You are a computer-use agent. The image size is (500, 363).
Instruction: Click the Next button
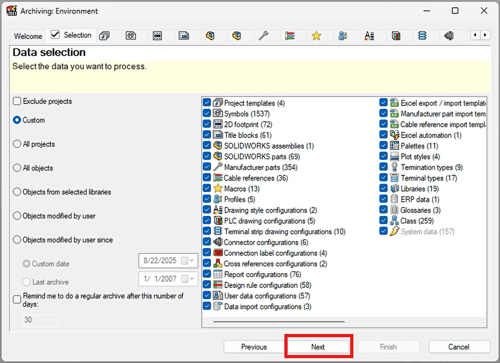(x=318, y=347)
